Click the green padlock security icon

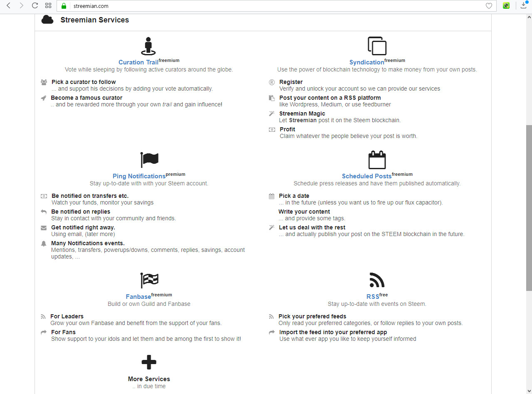pos(64,6)
